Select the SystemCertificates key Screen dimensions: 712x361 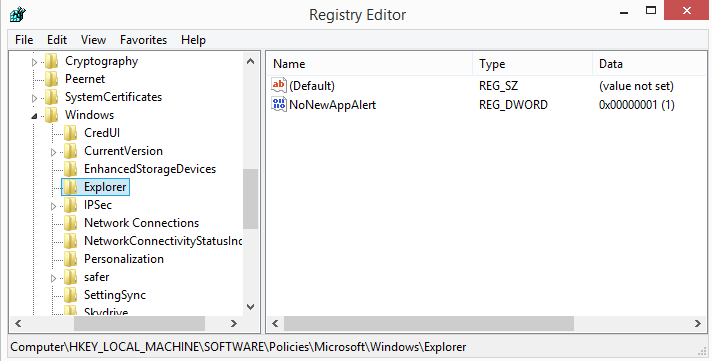pyautogui.click(x=114, y=97)
